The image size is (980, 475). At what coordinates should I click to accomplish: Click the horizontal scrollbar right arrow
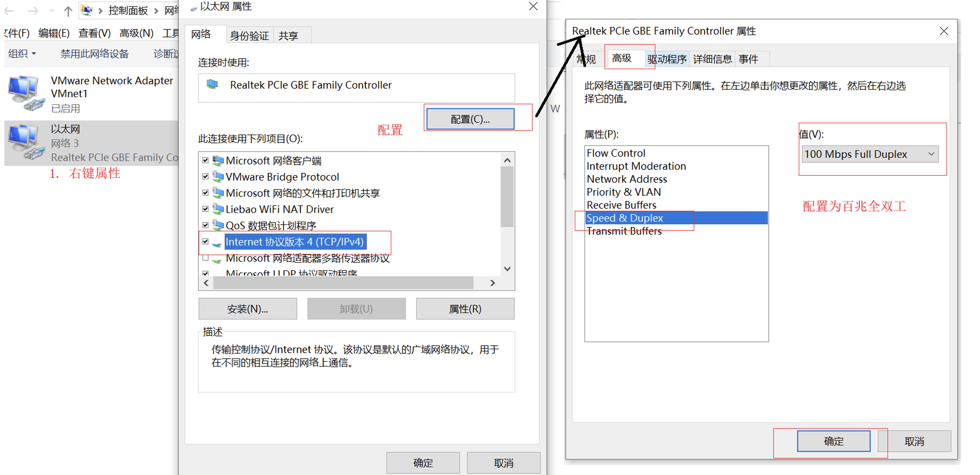[492, 283]
